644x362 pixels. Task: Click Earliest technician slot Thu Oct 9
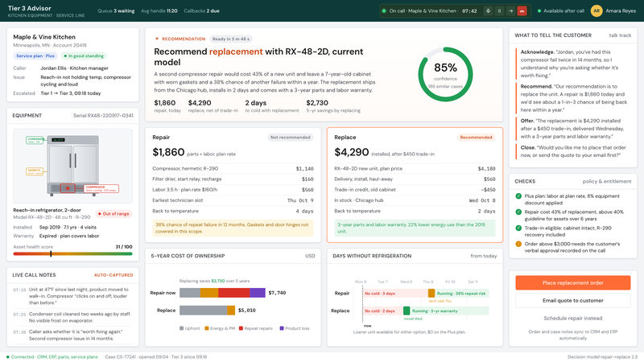pos(233,200)
